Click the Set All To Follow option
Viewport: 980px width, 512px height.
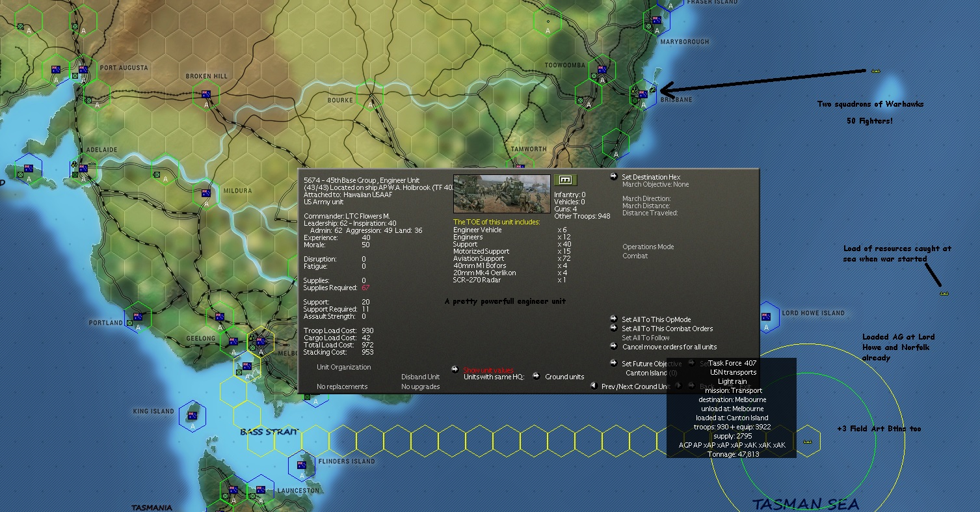(x=646, y=338)
